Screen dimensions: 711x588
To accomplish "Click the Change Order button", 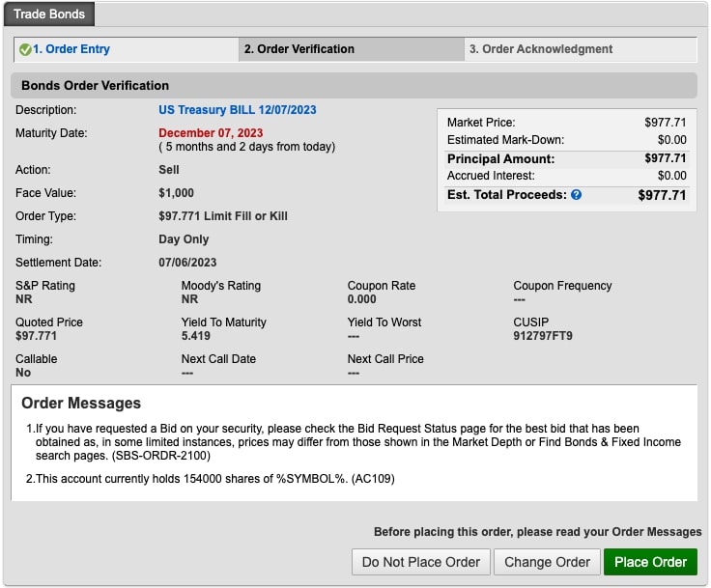I will [x=547, y=562].
